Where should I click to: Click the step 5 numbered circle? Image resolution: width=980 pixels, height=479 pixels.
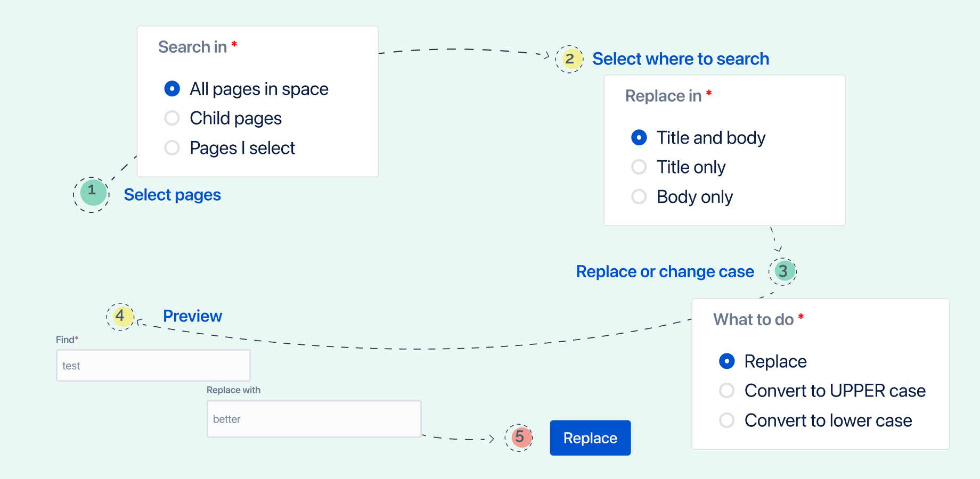pos(519,437)
